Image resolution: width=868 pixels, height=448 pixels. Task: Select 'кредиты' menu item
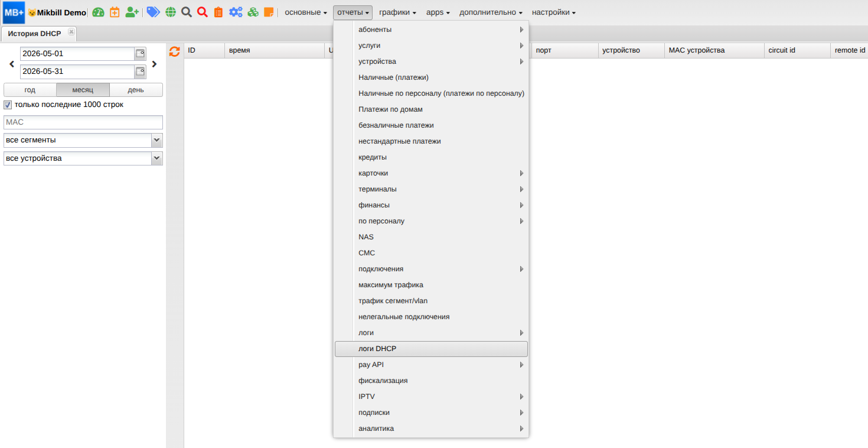pyautogui.click(x=431, y=157)
